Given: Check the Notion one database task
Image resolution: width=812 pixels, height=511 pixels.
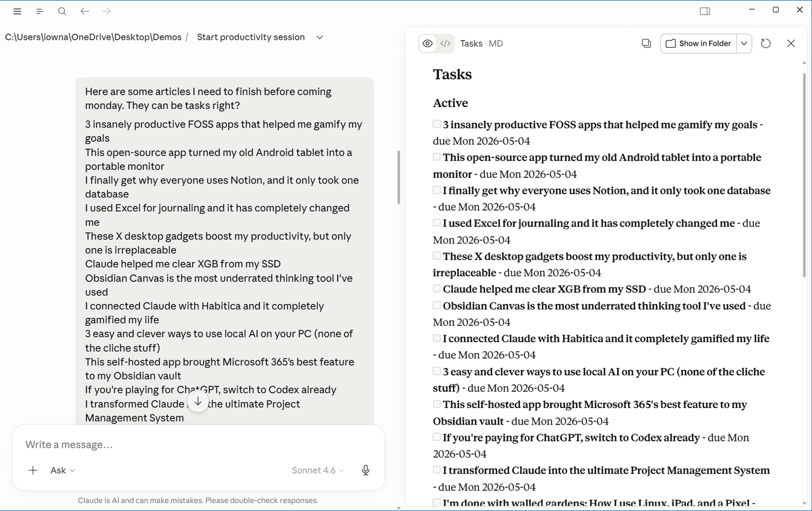Looking at the screenshot, I should tap(437, 190).
